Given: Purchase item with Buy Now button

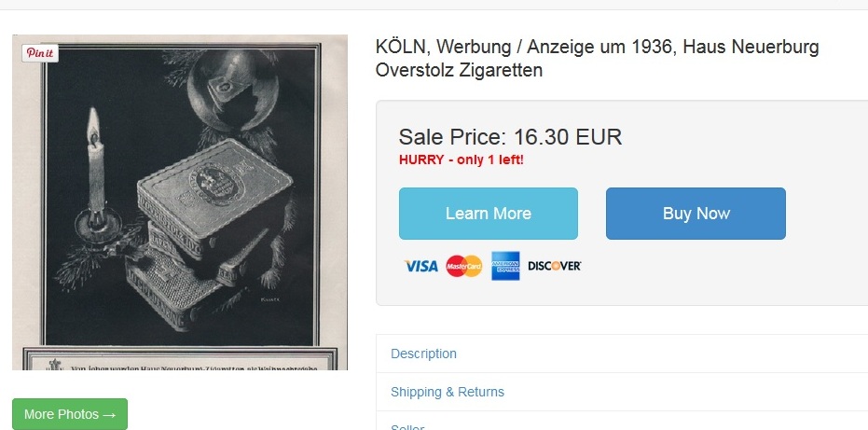Looking at the screenshot, I should coord(696,214).
